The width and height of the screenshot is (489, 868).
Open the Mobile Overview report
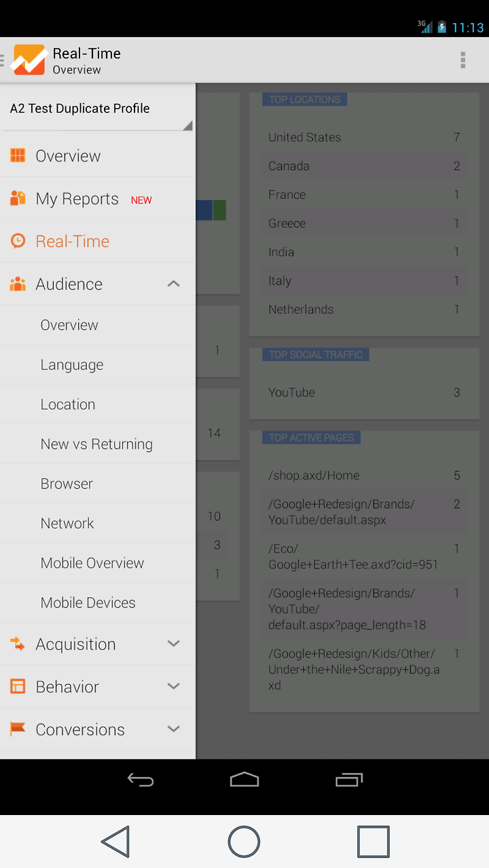(x=98, y=563)
